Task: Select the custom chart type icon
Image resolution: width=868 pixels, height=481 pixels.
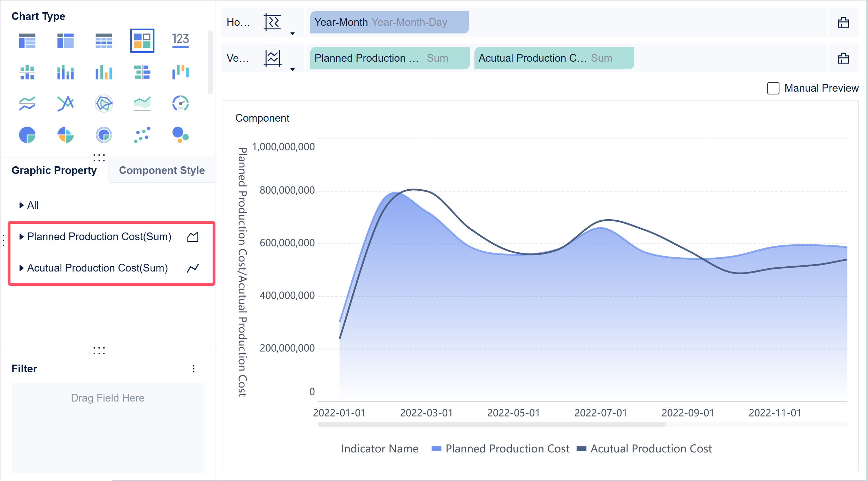Action: coord(142,41)
